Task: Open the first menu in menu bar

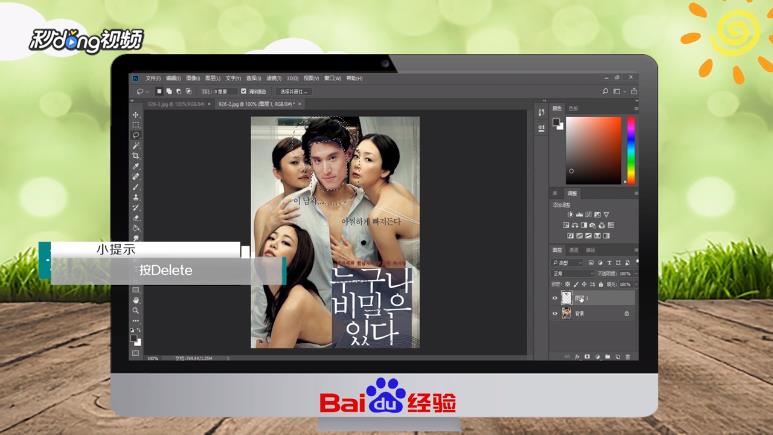Action: click(153, 78)
